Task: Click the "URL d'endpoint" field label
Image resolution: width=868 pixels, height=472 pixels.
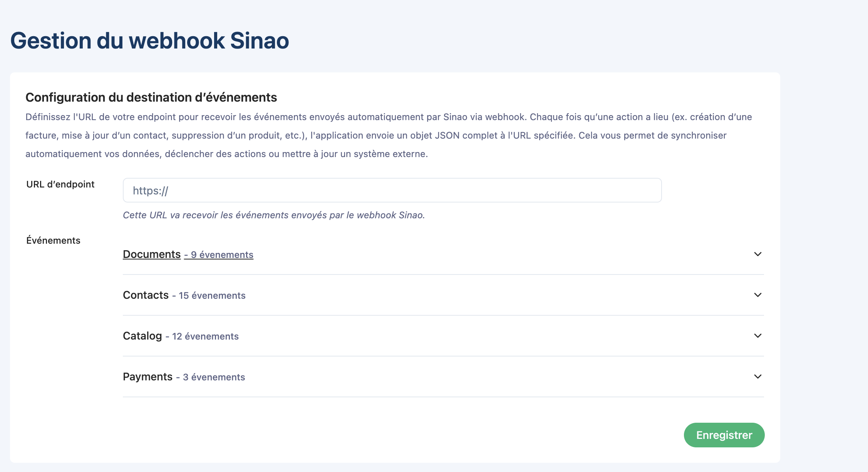Action: click(x=60, y=184)
